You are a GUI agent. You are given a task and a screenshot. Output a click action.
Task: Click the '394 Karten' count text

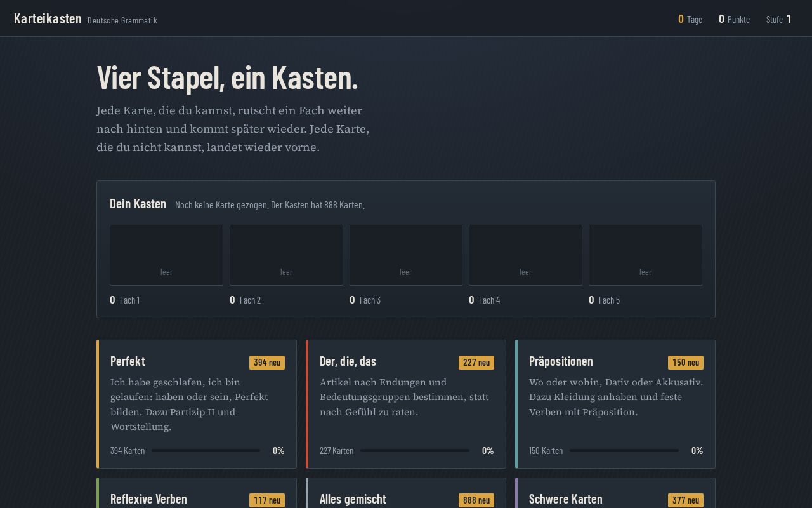point(128,451)
